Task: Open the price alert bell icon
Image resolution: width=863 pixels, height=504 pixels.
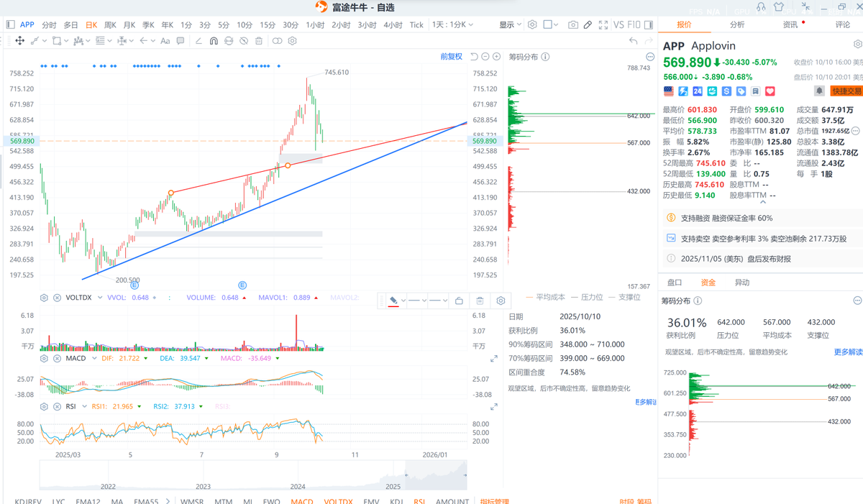Action: [819, 91]
